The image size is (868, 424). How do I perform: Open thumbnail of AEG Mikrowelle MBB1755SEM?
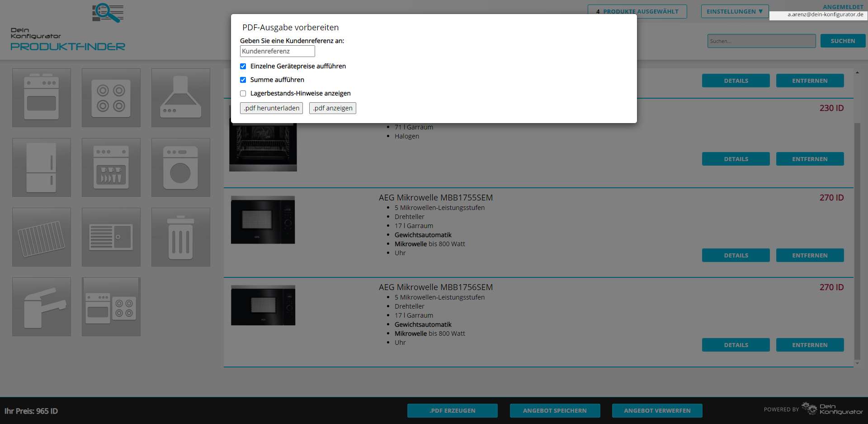coord(263,220)
